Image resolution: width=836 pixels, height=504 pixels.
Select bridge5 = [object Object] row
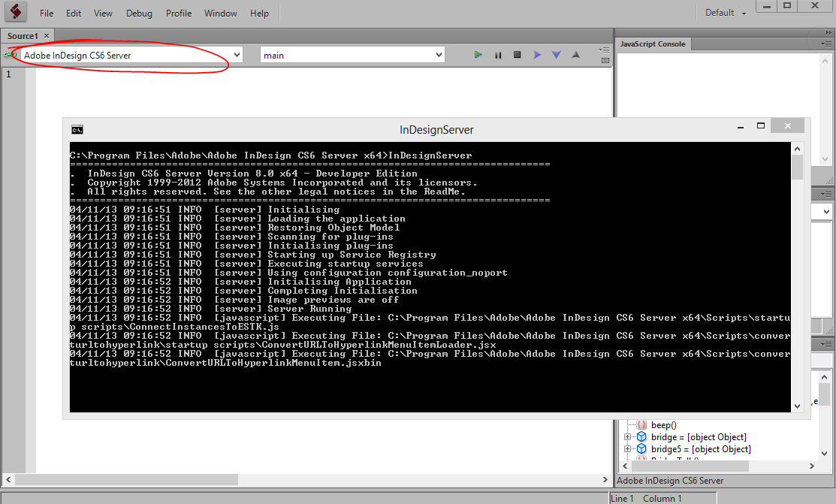[701, 449]
